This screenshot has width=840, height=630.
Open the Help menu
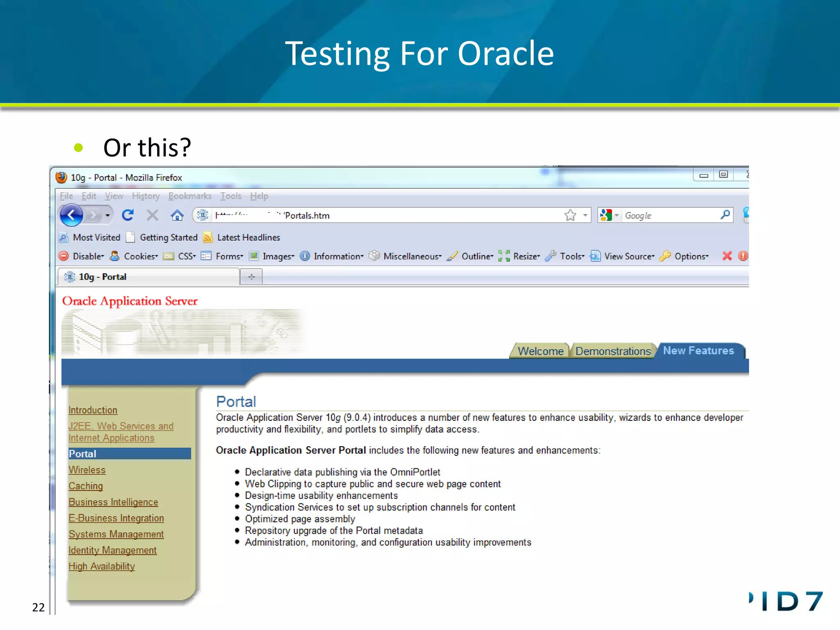(259, 196)
